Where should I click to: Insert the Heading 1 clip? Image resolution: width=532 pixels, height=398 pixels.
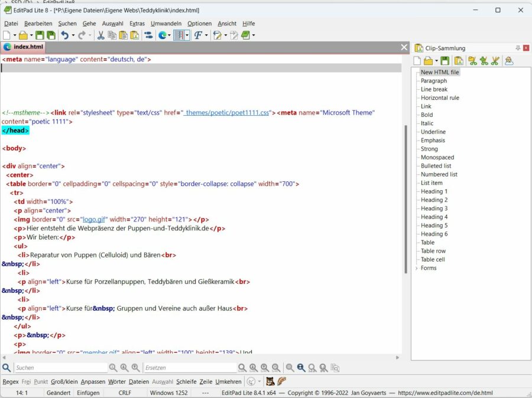click(433, 191)
